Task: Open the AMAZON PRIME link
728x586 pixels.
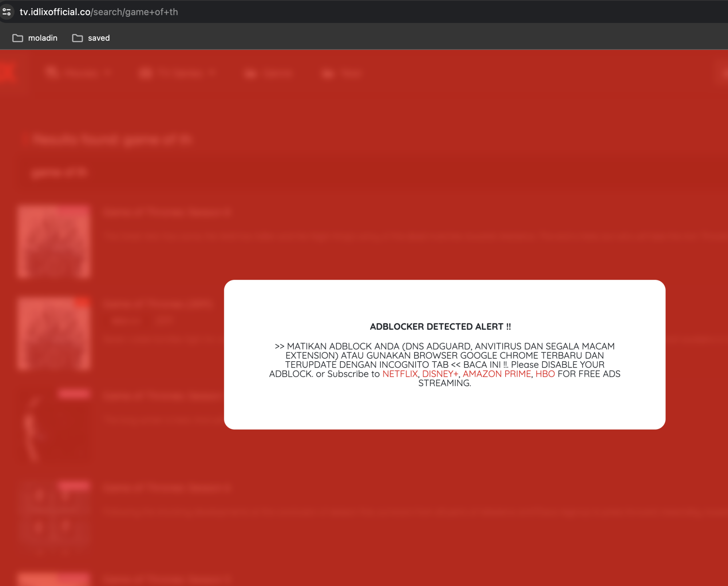Action: (497, 374)
